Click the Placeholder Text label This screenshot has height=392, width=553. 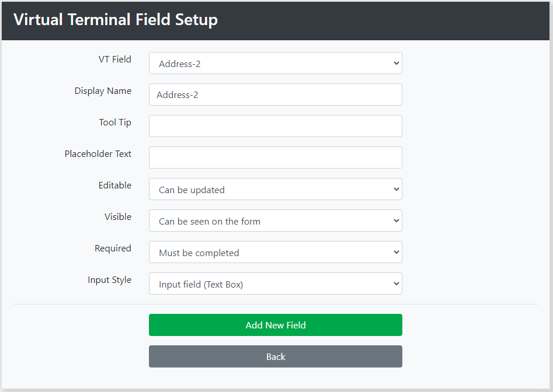click(x=98, y=154)
